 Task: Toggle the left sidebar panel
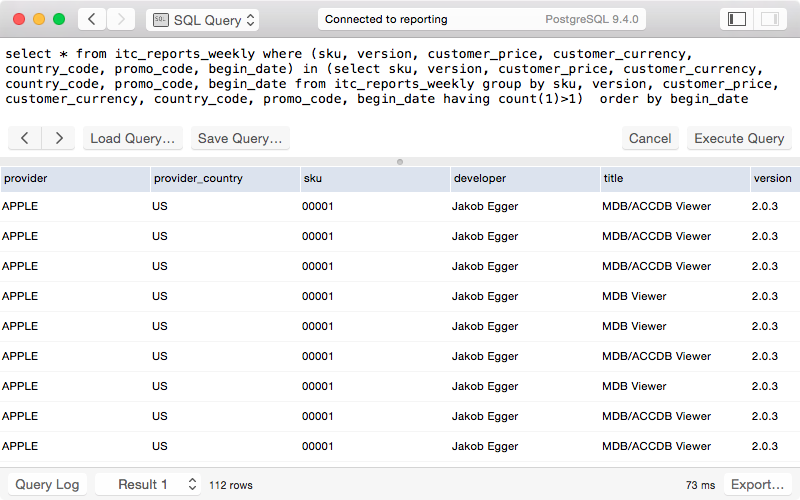pyautogui.click(x=736, y=19)
